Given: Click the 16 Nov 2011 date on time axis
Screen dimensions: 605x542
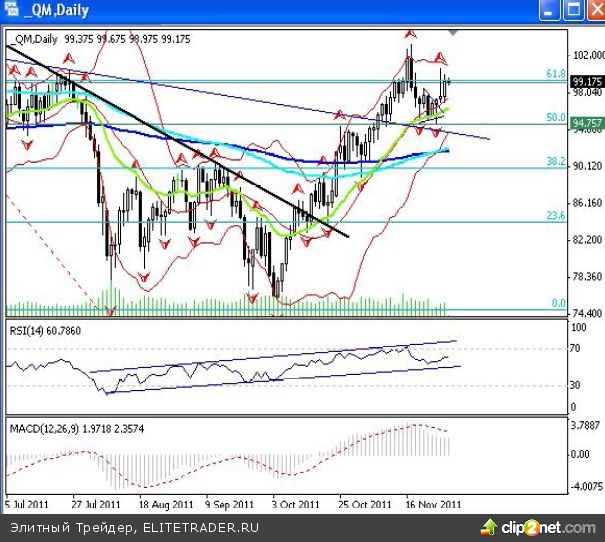Looking at the screenshot, I should pos(434,504).
